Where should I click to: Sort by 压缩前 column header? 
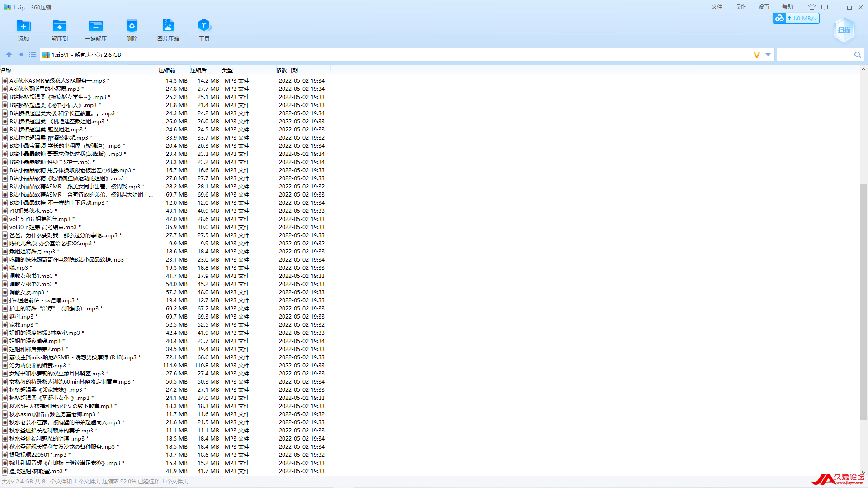167,70
